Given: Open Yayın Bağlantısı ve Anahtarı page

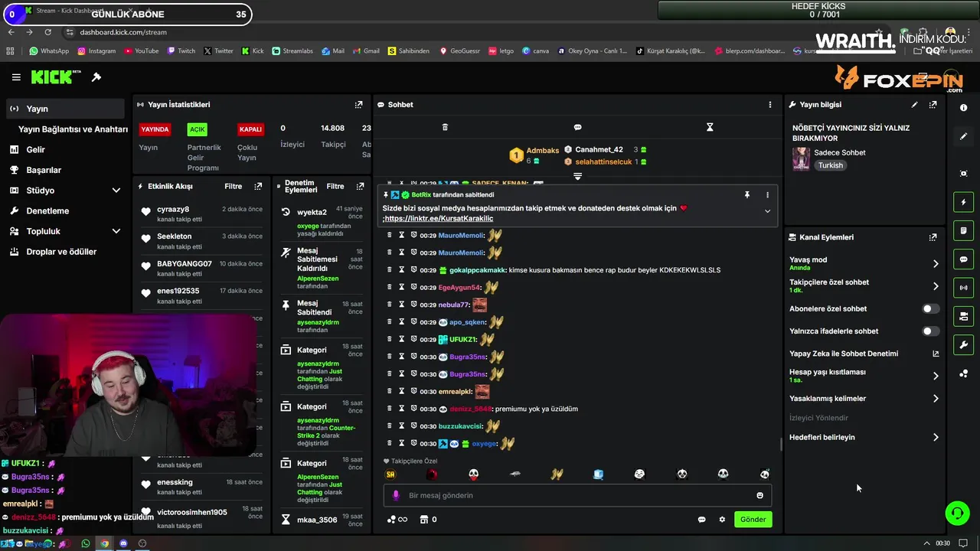Looking at the screenshot, I should (x=73, y=129).
